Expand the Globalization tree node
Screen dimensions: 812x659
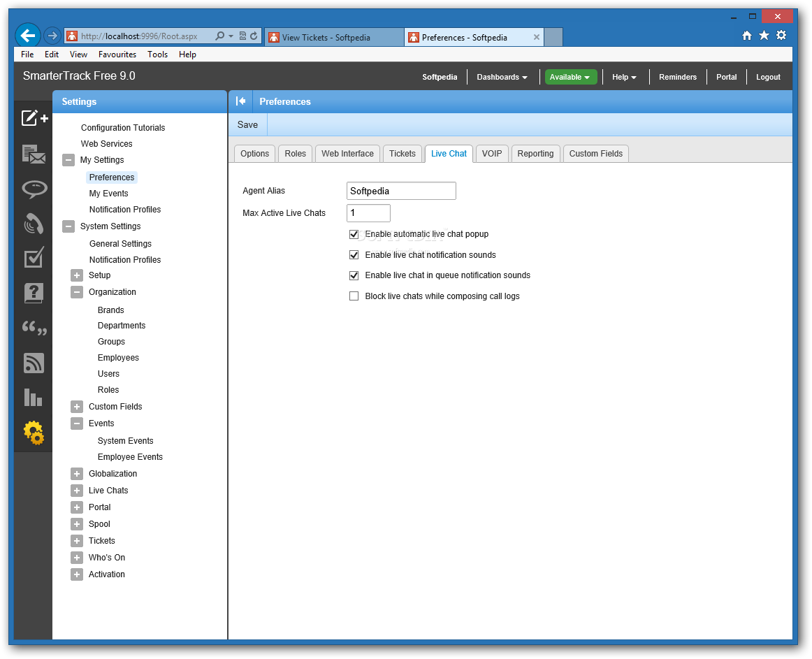77,474
